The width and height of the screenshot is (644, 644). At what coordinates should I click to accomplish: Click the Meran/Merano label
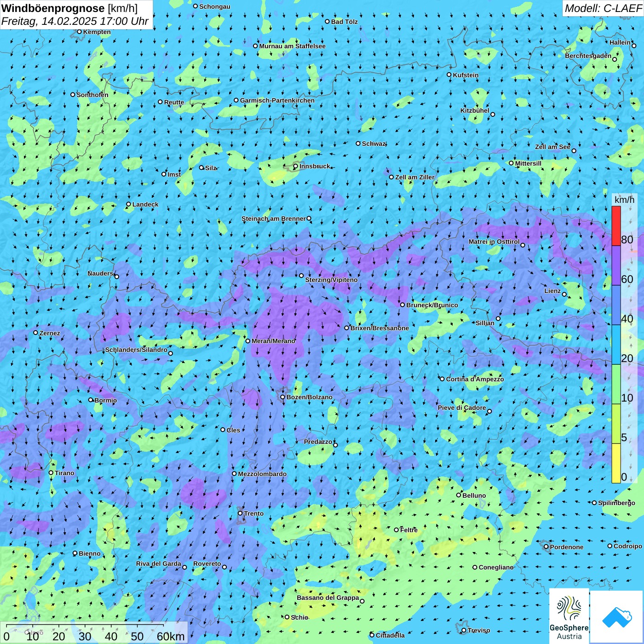(273, 341)
